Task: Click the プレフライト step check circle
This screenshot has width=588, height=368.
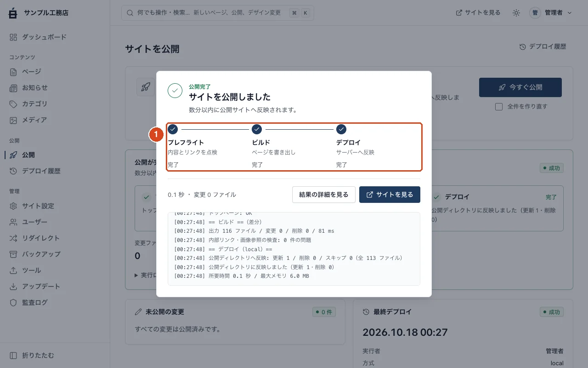Action: pyautogui.click(x=173, y=129)
